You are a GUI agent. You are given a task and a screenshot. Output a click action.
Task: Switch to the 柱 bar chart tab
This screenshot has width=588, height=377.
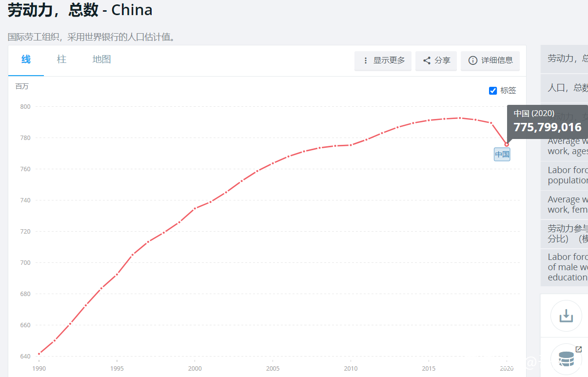[x=61, y=60]
